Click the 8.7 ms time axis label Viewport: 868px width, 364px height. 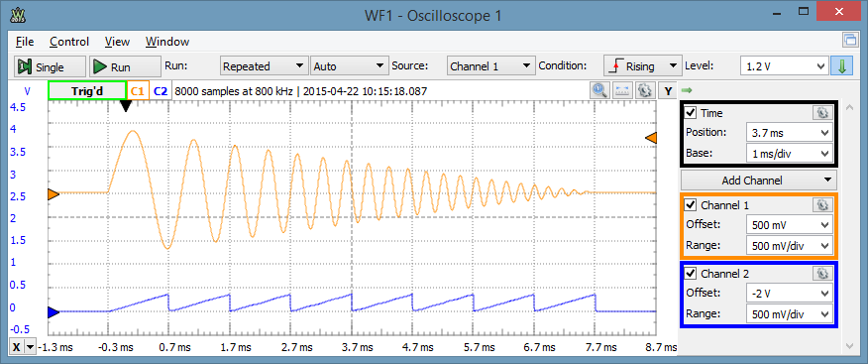pyautogui.click(x=660, y=347)
